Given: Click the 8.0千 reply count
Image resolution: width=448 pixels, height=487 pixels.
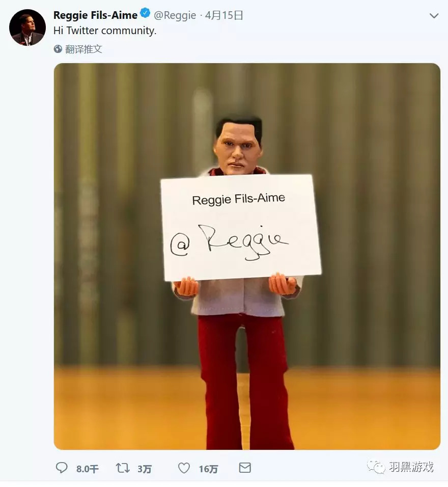Looking at the screenshot, I should point(88,469).
